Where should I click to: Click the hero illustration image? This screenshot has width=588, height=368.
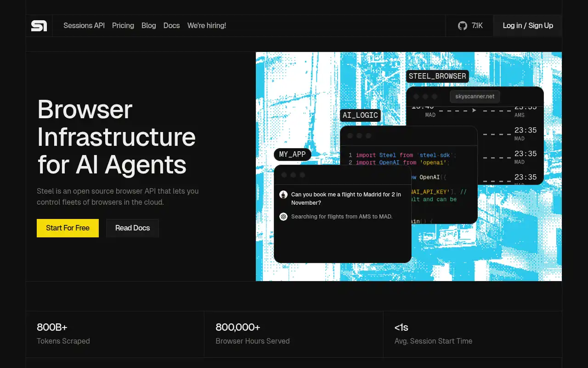(x=409, y=167)
